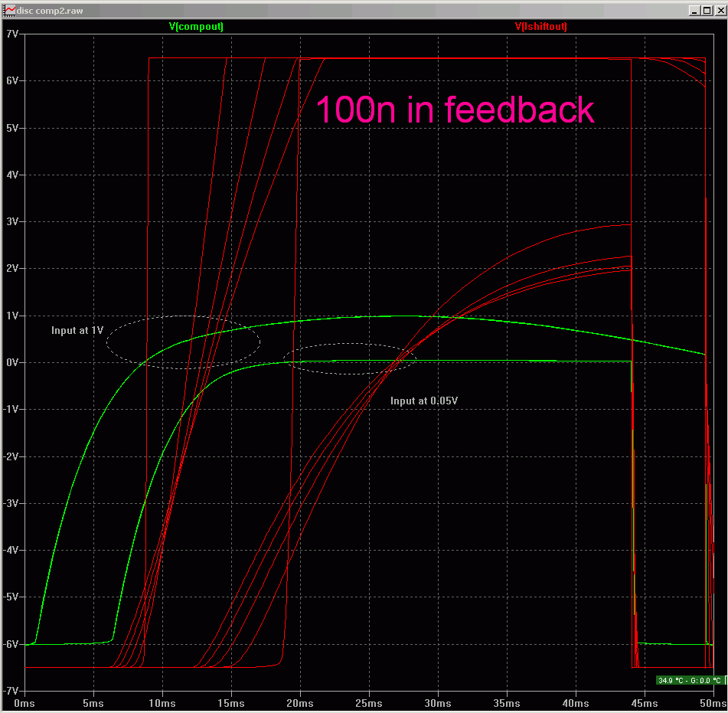
Task: Click the 35ms time axis label
Action: point(507,703)
